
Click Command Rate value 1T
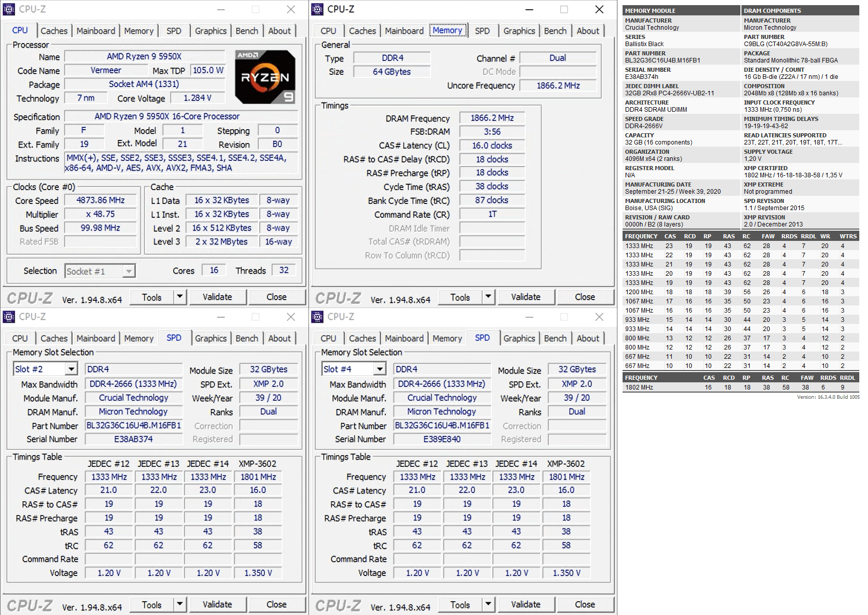492,214
